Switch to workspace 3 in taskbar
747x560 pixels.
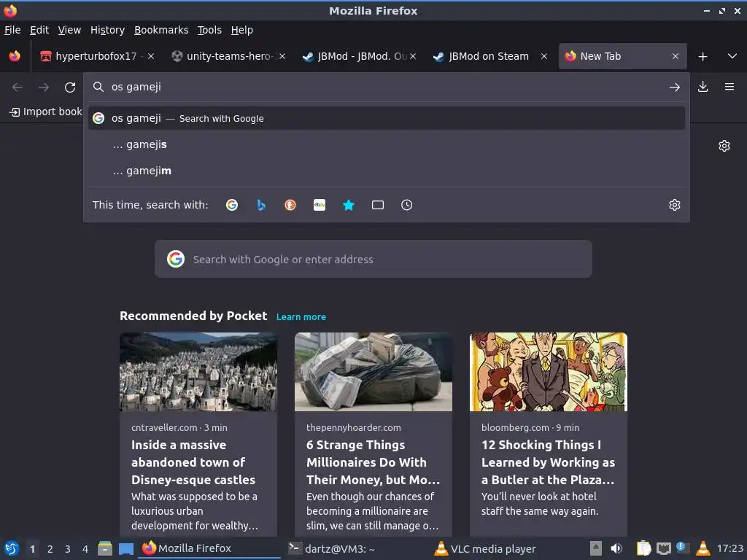point(68,549)
